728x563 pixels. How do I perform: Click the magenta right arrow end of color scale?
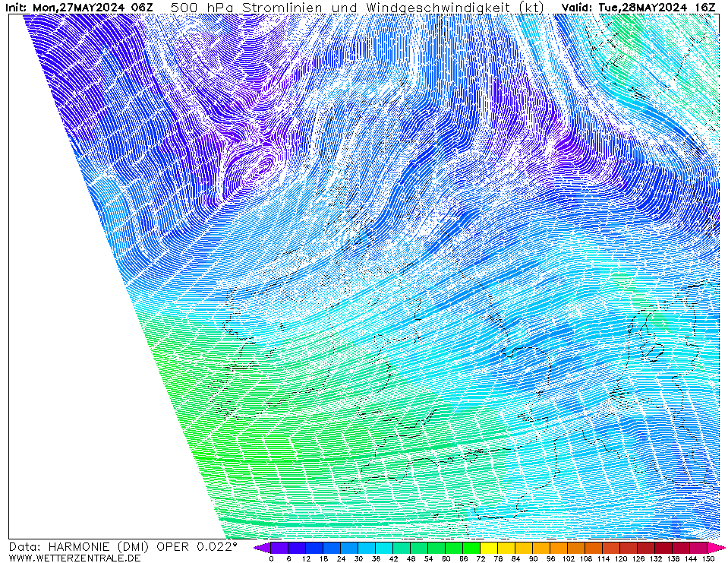pyautogui.click(x=717, y=548)
